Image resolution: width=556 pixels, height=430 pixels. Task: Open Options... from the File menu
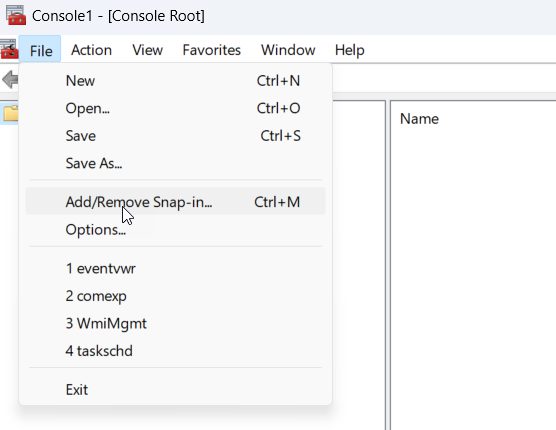coord(176,229)
